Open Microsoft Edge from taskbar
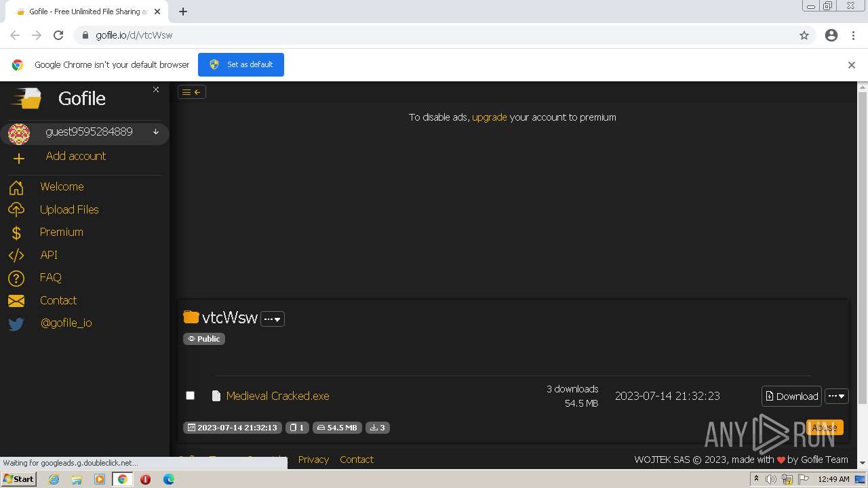 point(168,479)
